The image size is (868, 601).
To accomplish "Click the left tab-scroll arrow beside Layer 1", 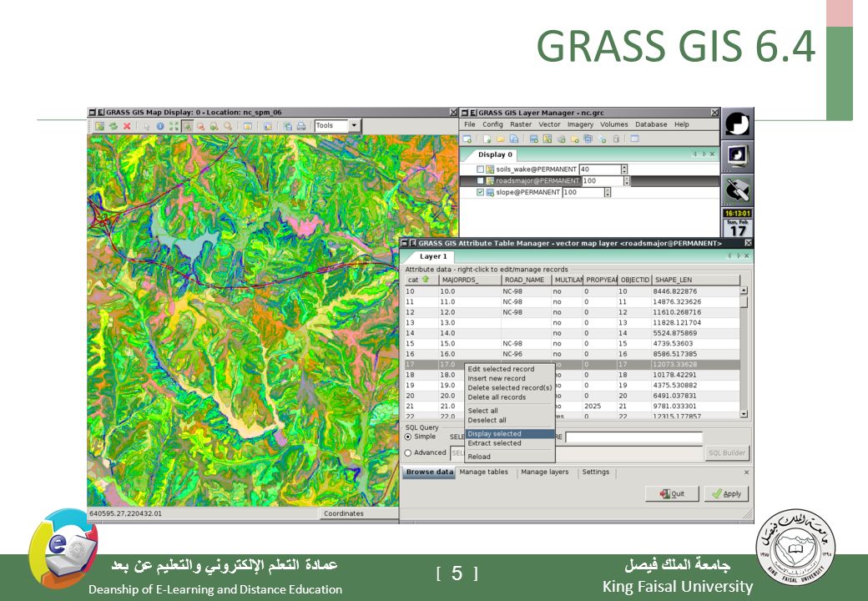I will pos(729,255).
